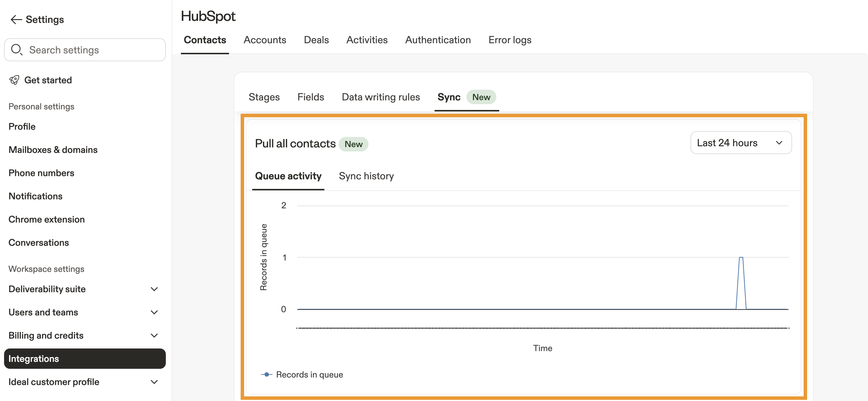Open the Accounts tab
Image resolution: width=868 pixels, height=401 pixels.
pos(264,40)
